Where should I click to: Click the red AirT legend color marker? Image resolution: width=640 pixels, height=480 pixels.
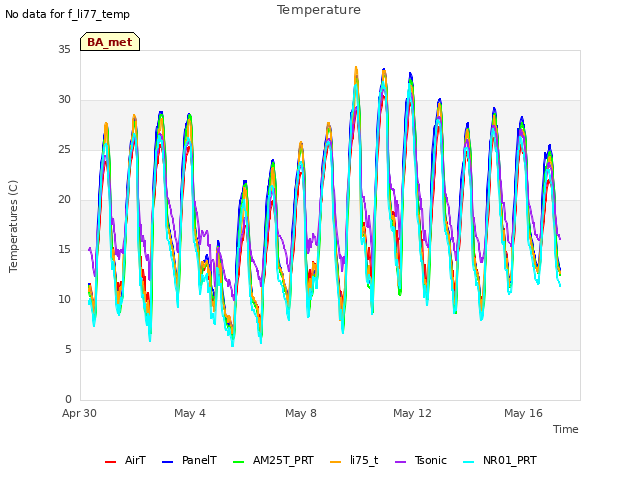(x=110, y=462)
